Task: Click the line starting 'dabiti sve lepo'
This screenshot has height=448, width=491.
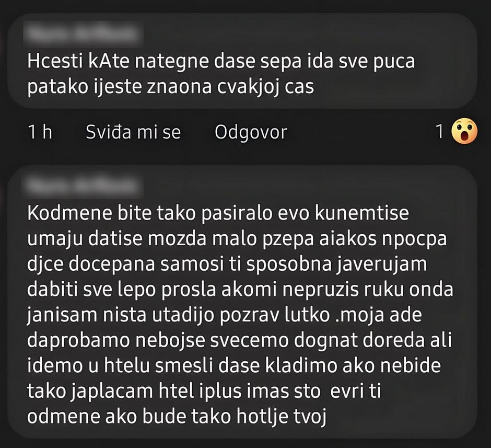Action: pyautogui.click(x=240, y=290)
